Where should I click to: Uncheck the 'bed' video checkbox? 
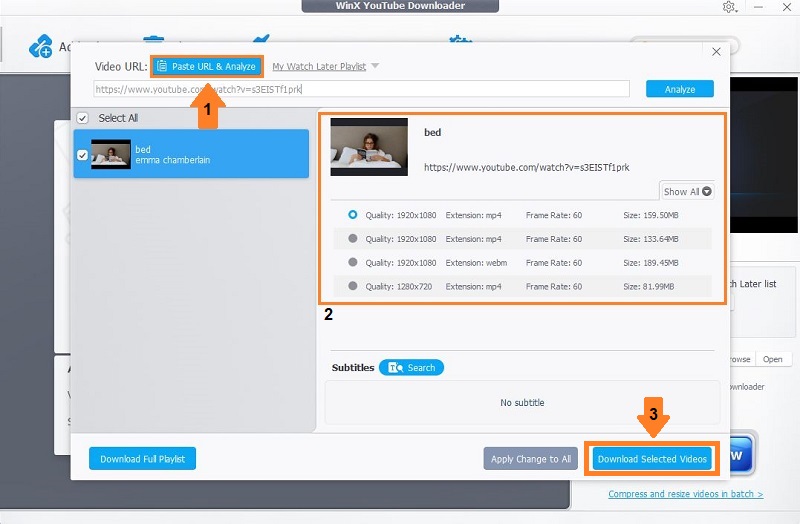click(x=83, y=155)
